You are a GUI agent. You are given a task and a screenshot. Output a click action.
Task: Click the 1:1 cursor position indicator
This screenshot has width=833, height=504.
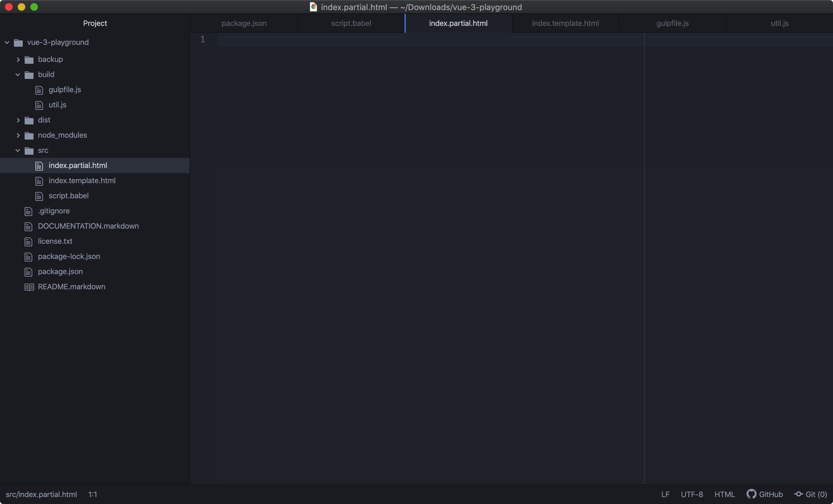[93, 494]
